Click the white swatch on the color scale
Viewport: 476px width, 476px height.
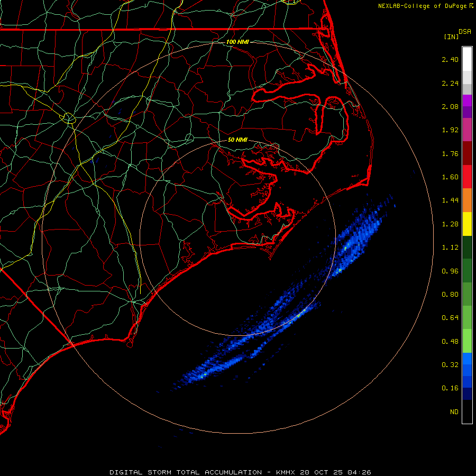[467, 59]
